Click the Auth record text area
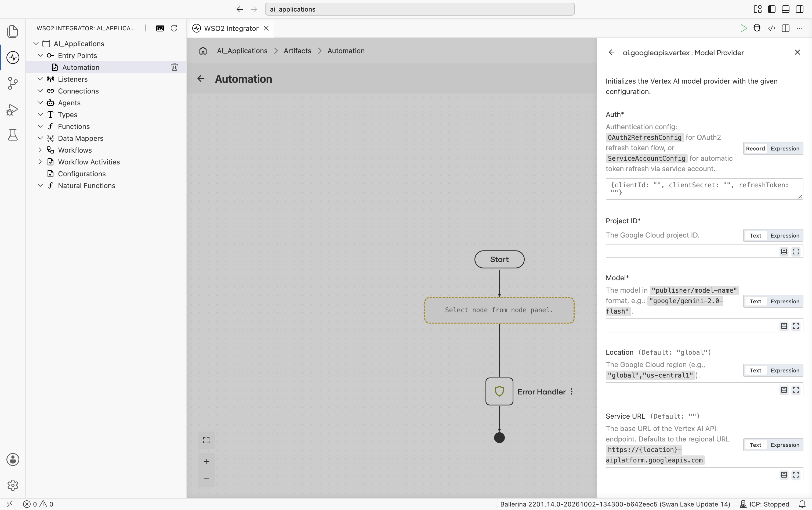This screenshot has height=510, width=812. coord(704,189)
